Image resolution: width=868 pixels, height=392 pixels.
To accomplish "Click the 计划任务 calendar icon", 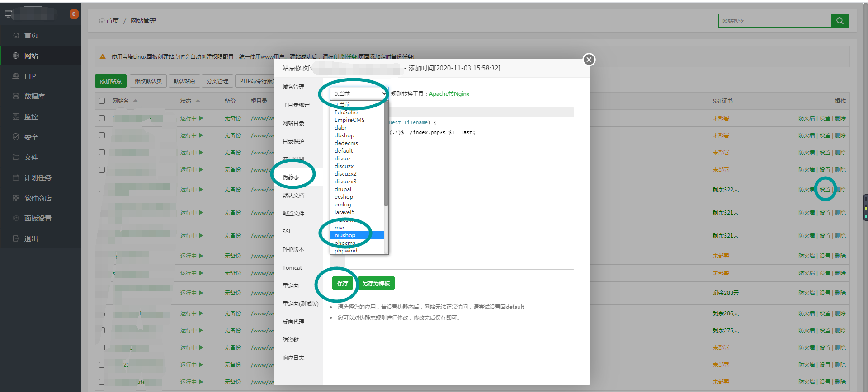I will tap(16, 177).
